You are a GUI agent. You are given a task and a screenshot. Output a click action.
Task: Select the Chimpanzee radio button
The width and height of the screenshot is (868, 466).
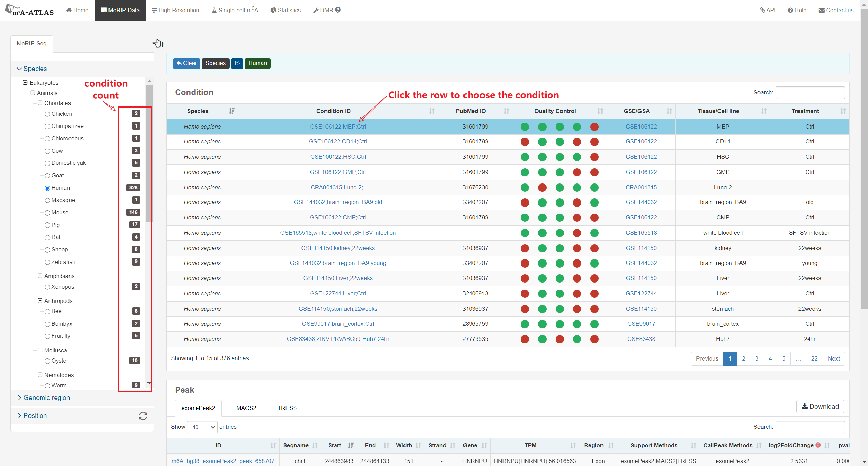pyautogui.click(x=47, y=126)
